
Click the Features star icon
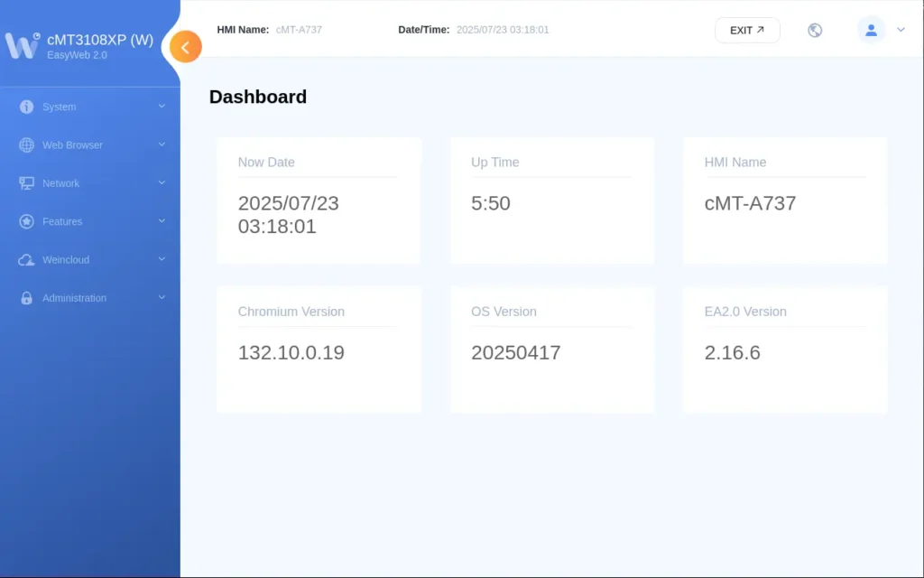(25, 221)
